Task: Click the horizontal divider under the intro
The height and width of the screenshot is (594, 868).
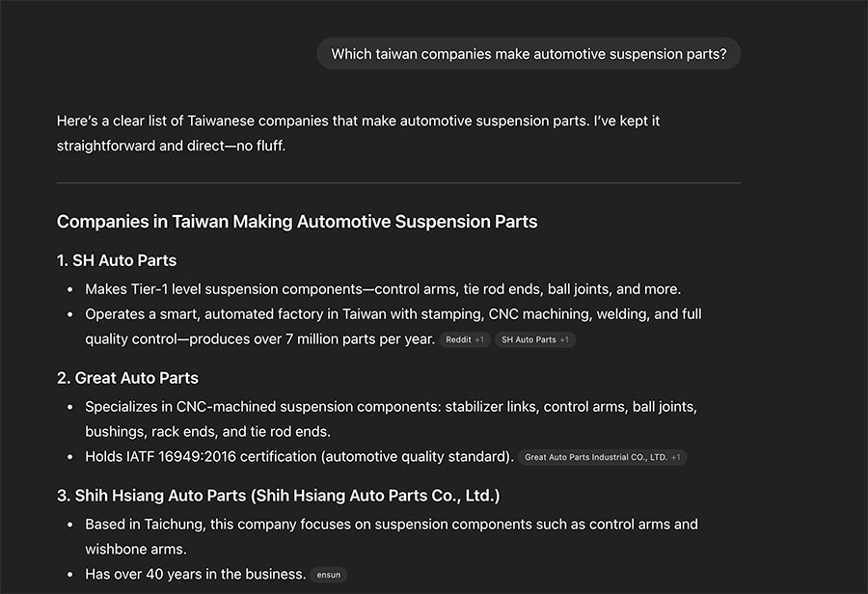Action: [398, 182]
